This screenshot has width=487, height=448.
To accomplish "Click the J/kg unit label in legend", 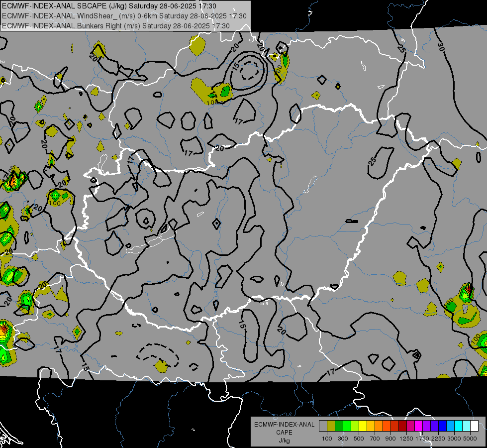I will pyautogui.click(x=284, y=441).
